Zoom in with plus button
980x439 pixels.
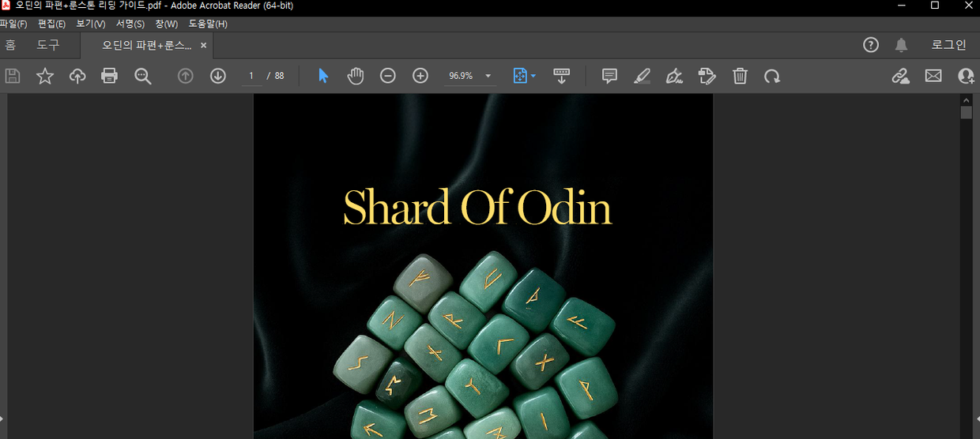420,76
